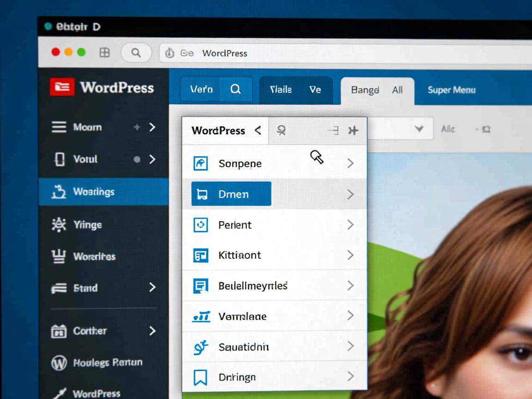Click the Kittiaont item icon
Screen dimensions: 532x399
pos(200,255)
